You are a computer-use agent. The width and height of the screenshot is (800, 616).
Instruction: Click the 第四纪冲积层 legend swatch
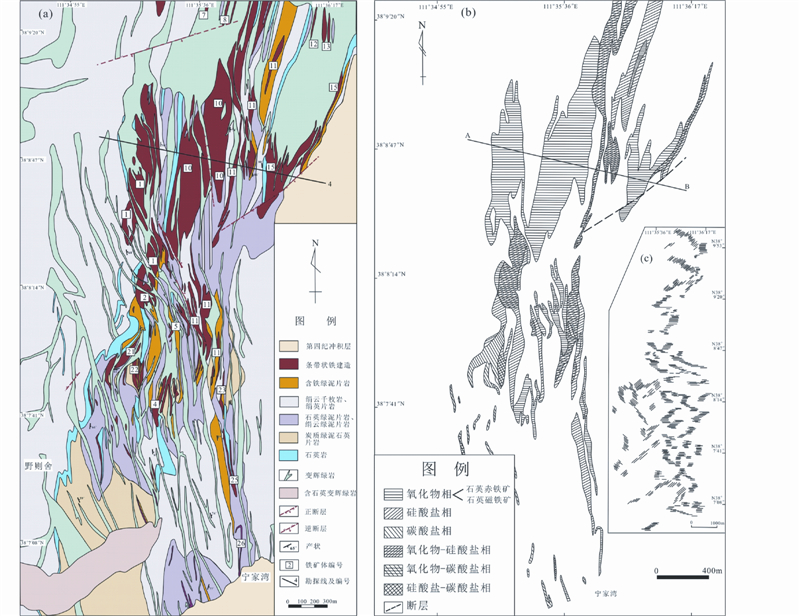coord(289,345)
